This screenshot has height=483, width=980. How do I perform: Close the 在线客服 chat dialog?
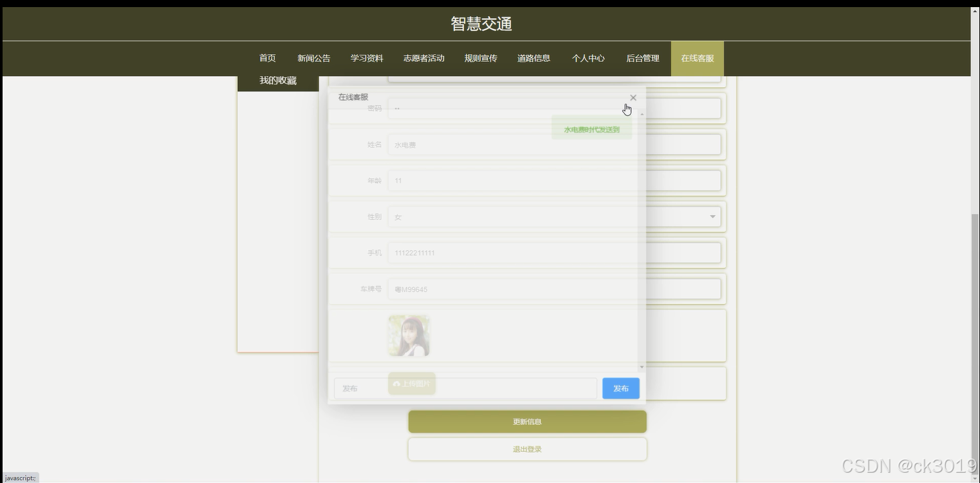pos(633,97)
